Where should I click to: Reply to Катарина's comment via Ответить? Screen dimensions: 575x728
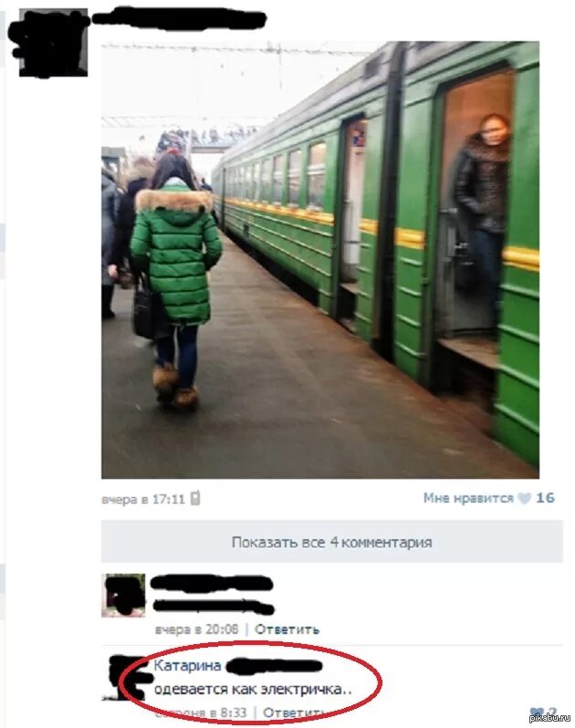(x=292, y=712)
